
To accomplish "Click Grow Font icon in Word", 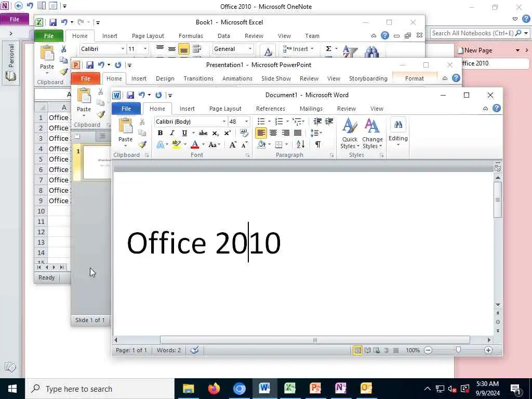I will [x=233, y=145].
